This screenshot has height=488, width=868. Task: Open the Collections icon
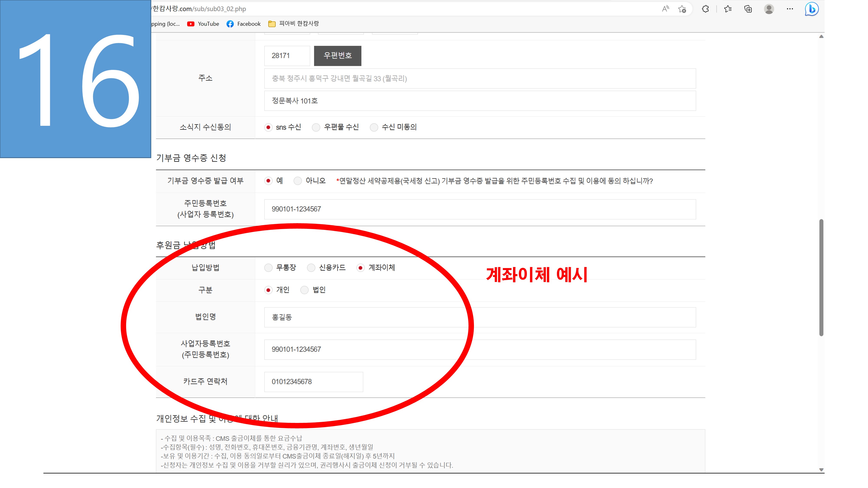coord(748,9)
